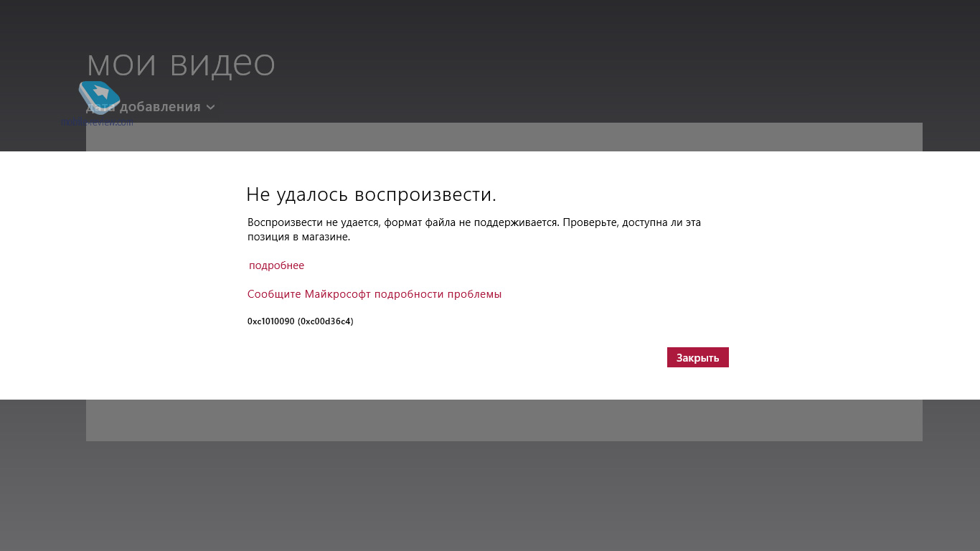The width and height of the screenshot is (980, 551).
Task: Click gray video list panel below the dialog
Action: pos(502,420)
